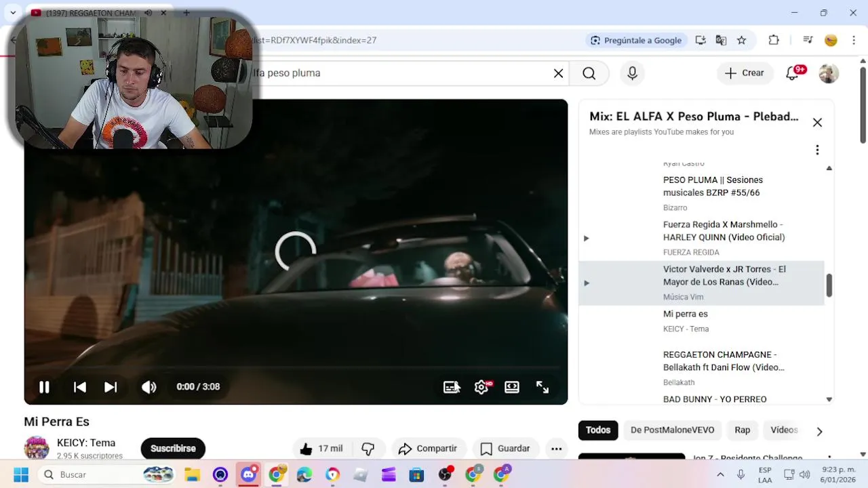
Task: Play REGGAETON CHAMPAGNE Bellakath playlist item
Action: point(701,368)
